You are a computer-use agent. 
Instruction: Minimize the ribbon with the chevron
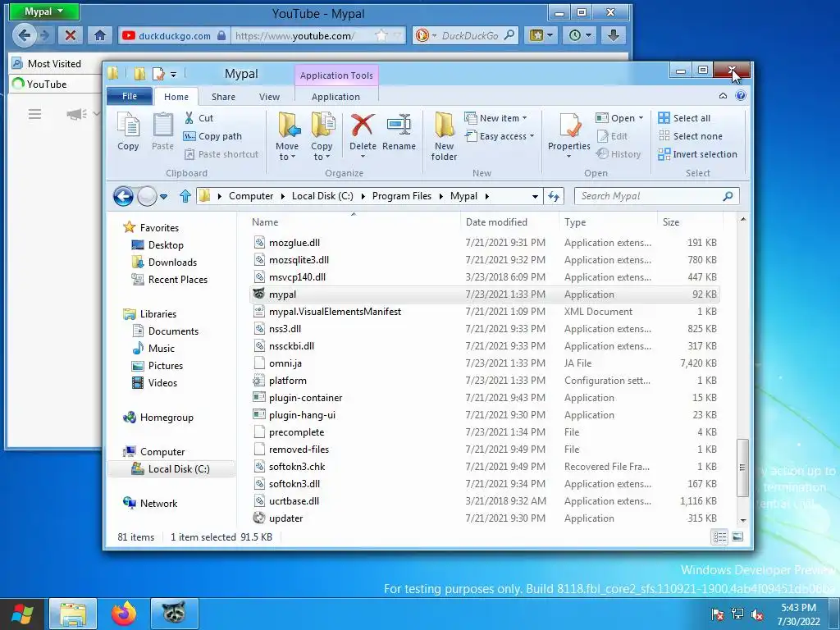(723, 96)
